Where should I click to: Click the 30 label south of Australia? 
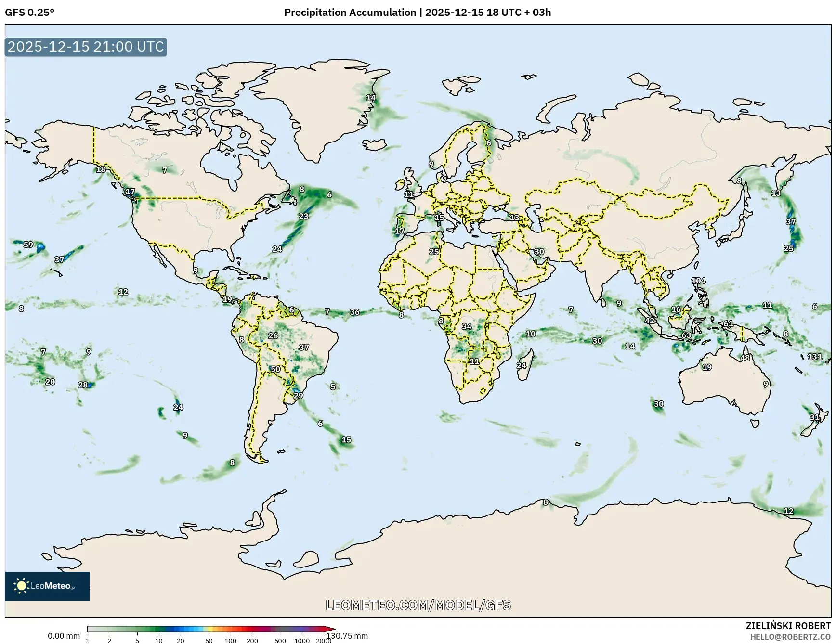pyautogui.click(x=658, y=403)
